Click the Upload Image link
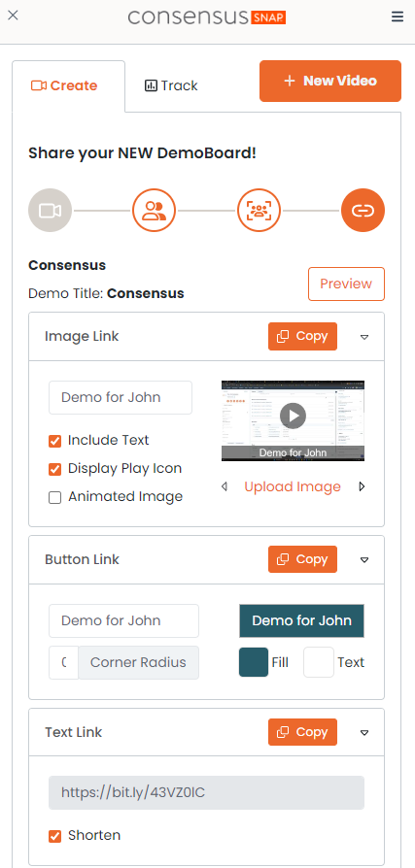This screenshot has height=868, width=415. click(293, 487)
